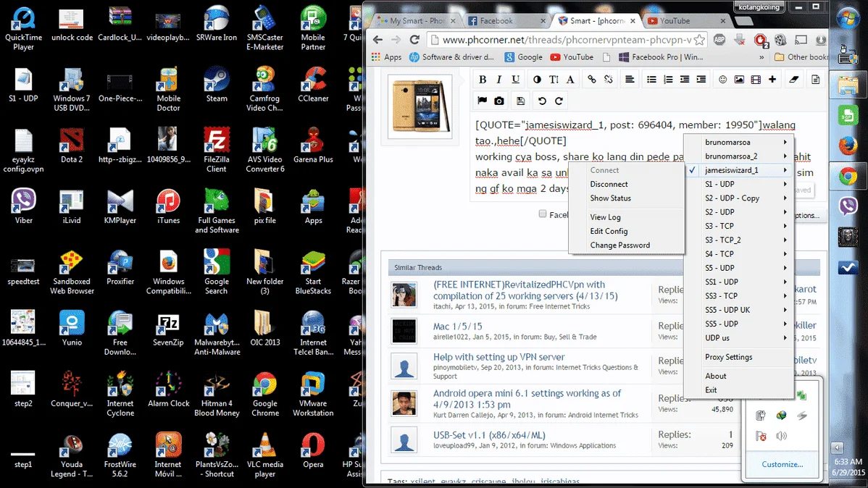Open the font family tool

pyautogui.click(x=570, y=80)
